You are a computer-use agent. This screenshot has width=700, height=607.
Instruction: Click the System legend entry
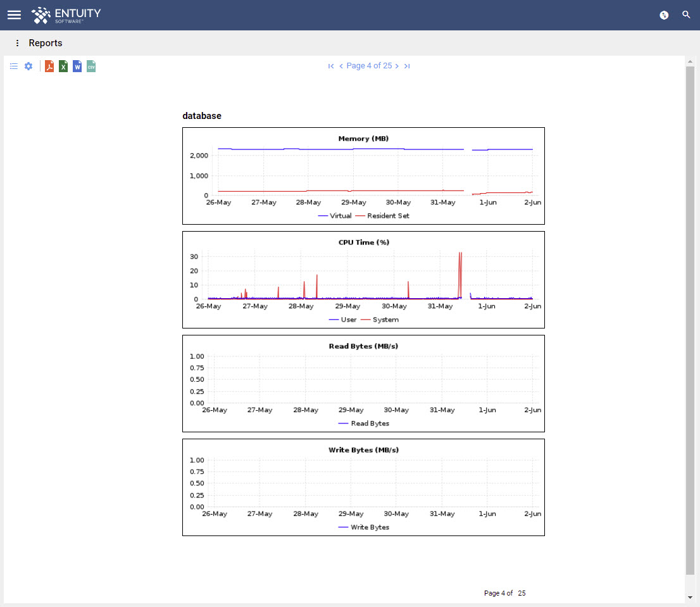point(380,320)
